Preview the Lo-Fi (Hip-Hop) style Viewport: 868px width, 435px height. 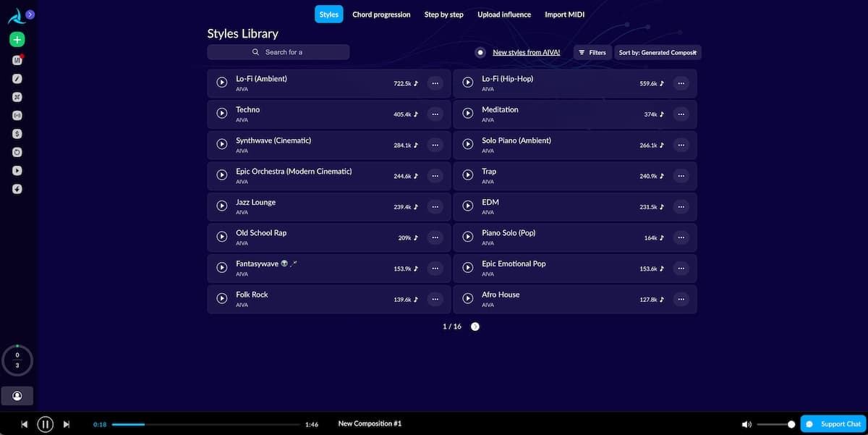tap(468, 83)
